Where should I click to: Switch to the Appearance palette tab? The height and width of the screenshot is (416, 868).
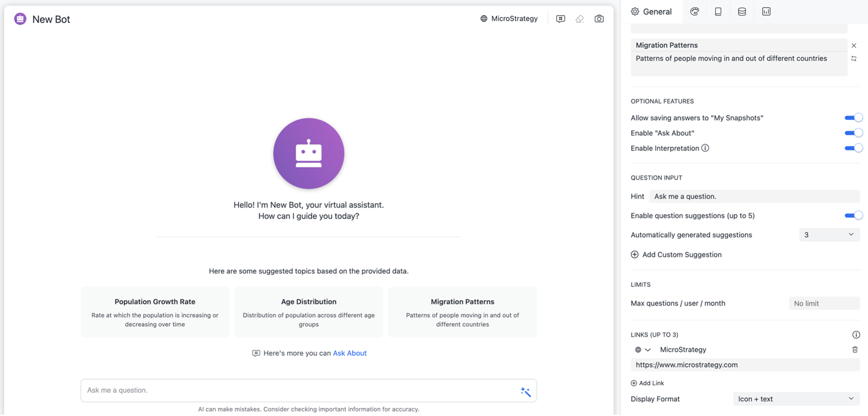(x=694, y=12)
